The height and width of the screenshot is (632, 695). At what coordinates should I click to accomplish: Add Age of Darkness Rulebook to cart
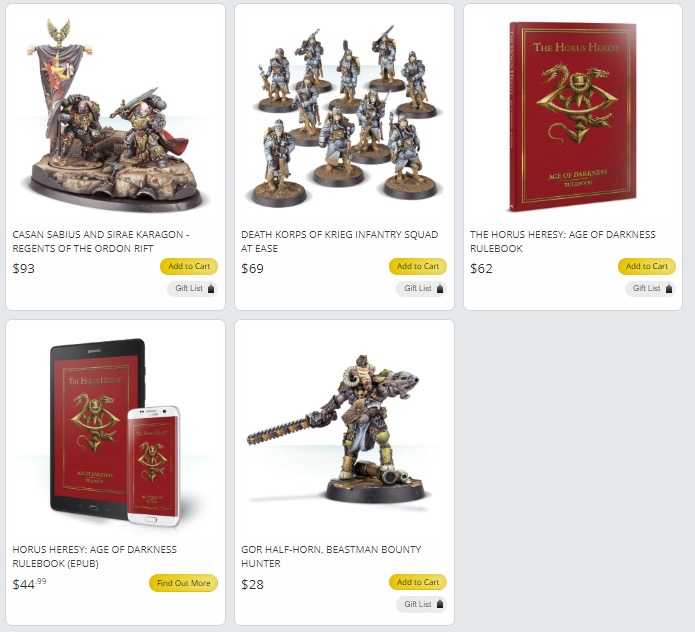click(x=647, y=266)
